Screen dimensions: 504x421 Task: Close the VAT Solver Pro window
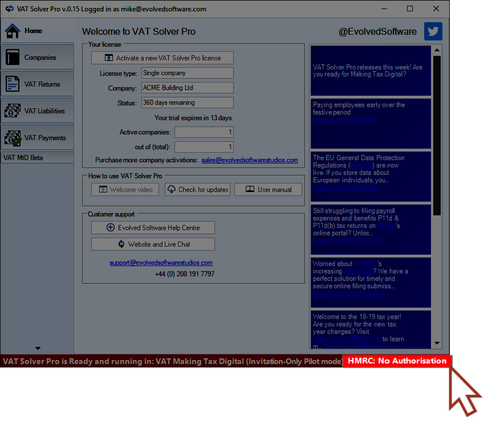point(436,9)
